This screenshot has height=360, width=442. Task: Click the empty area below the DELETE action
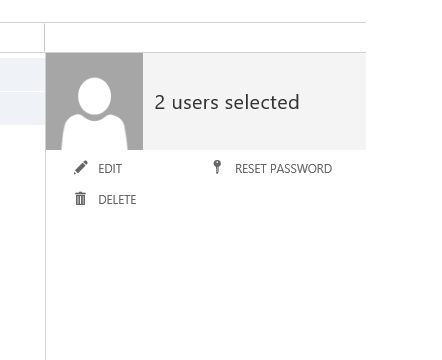tap(206, 283)
